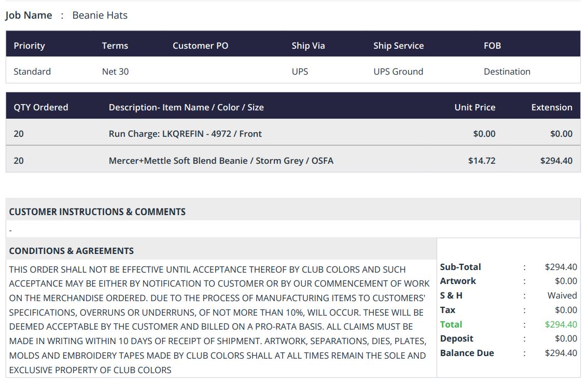Image resolution: width=588 pixels, height=383 pixels.
Task: Click the Extension column header
Action: point(552,107)
